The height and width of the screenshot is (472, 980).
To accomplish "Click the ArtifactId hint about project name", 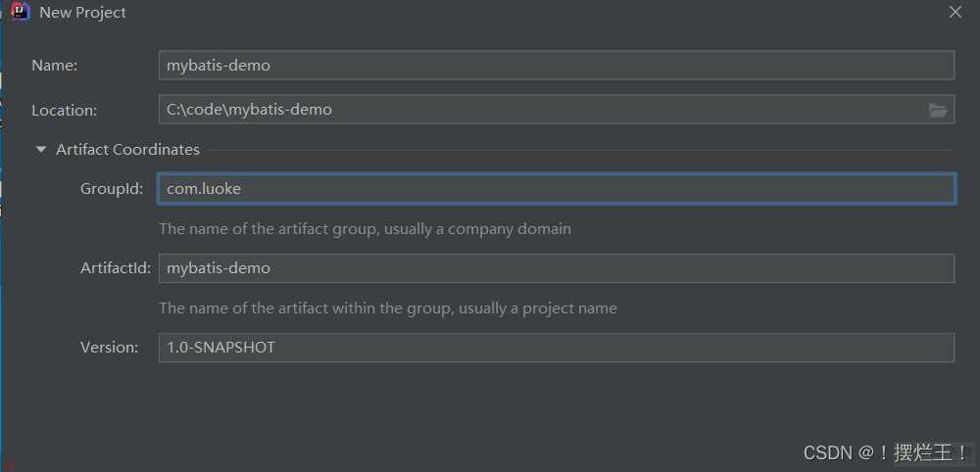I will tap(387, 307).
